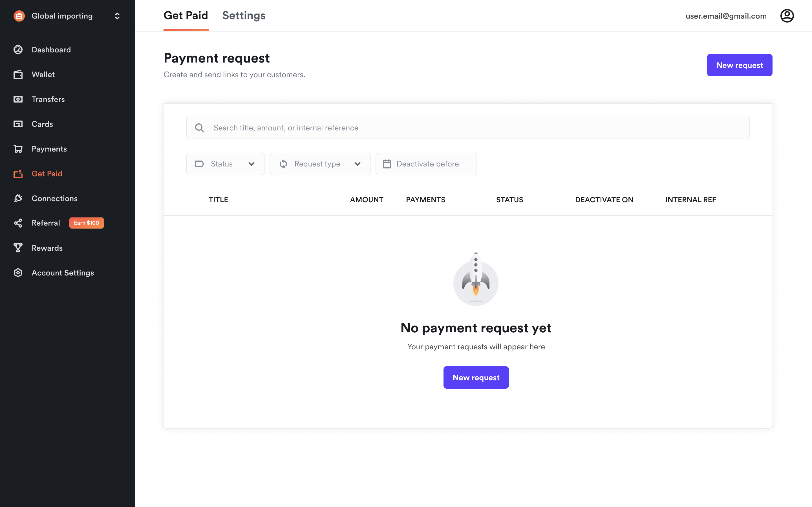The height and width of the screenshot is (507, 812).
Task: Click the Payments sidebar icon
Action: point(18,148)
